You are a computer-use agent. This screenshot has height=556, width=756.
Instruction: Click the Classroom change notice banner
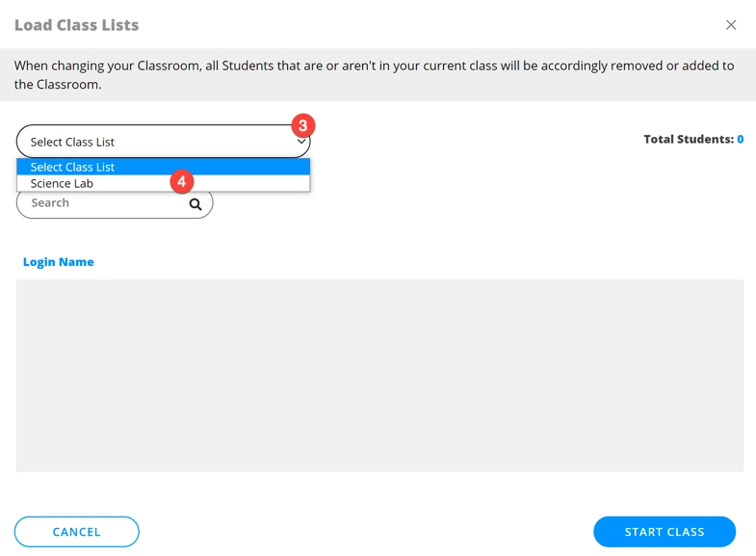coord(378,75)
